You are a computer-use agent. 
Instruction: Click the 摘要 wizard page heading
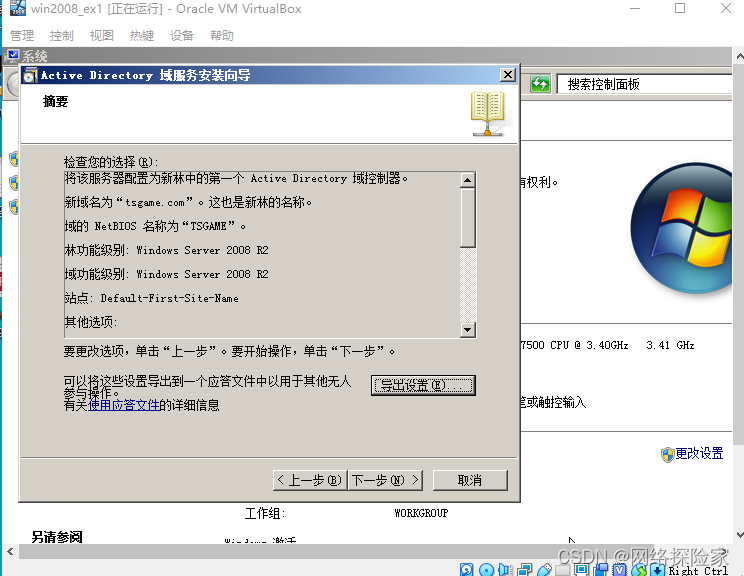[56, 101]
